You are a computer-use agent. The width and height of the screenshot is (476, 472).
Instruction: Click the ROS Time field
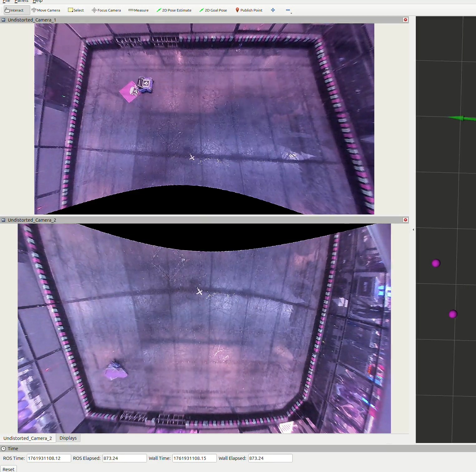click(x=49, y=458)
